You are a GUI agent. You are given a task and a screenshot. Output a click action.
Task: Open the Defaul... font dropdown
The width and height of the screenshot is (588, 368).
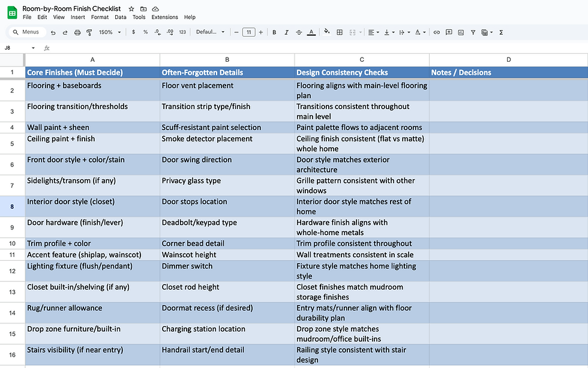pos(210,32)
